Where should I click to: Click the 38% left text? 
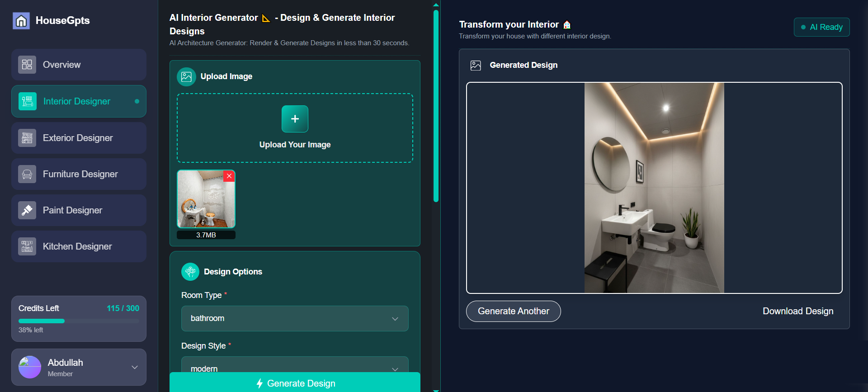[31, 330]
